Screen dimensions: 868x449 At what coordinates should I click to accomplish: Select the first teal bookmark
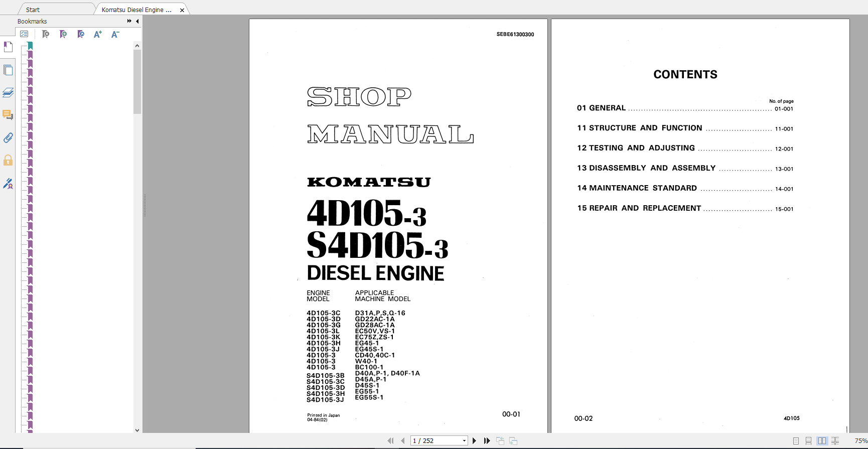(x=30, y=46)
